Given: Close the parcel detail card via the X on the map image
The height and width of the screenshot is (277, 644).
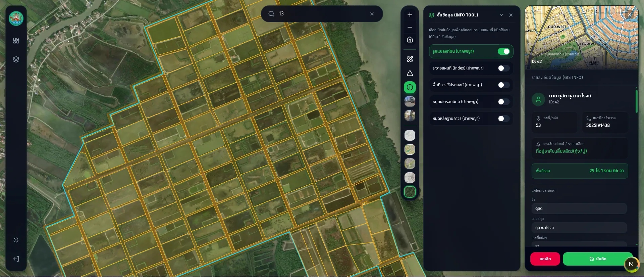Looking at the screenshot, I should 629,14.
